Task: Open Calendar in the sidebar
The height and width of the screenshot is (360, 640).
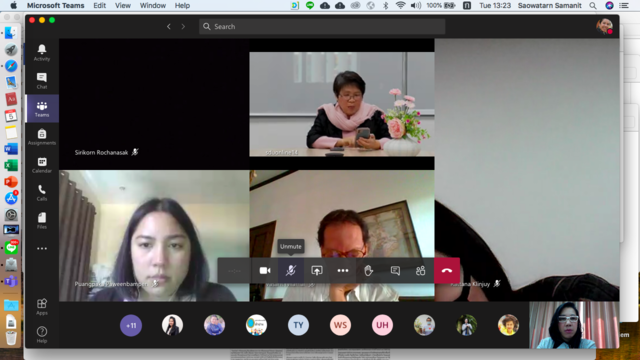Action: tap(42, 165)
